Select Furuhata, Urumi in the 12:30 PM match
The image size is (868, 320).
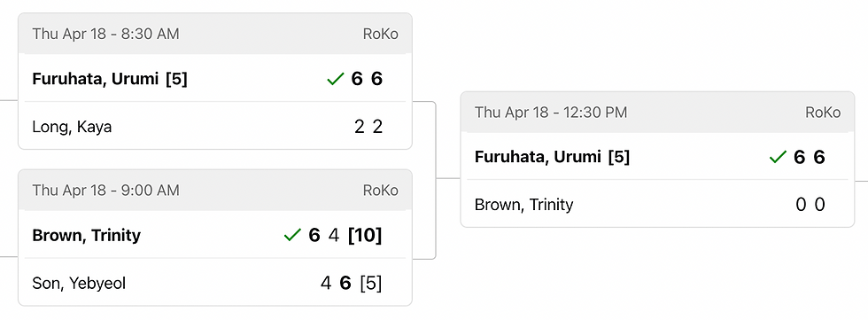(x=552, y=157)
